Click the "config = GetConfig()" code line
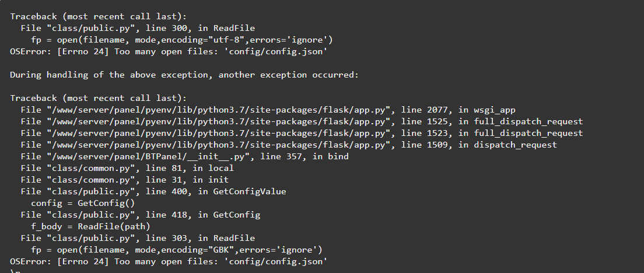Viewport: 644px width, 273px height. [x=83, y=203]
